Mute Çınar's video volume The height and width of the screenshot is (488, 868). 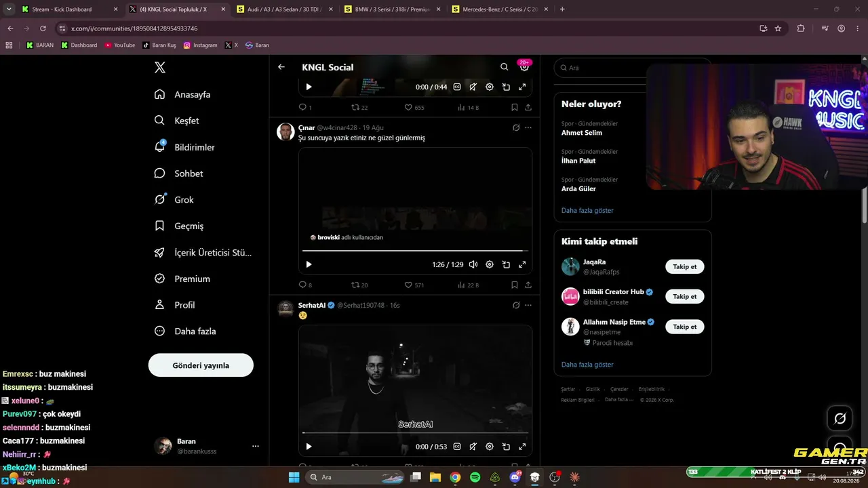(x=473, y=264)
